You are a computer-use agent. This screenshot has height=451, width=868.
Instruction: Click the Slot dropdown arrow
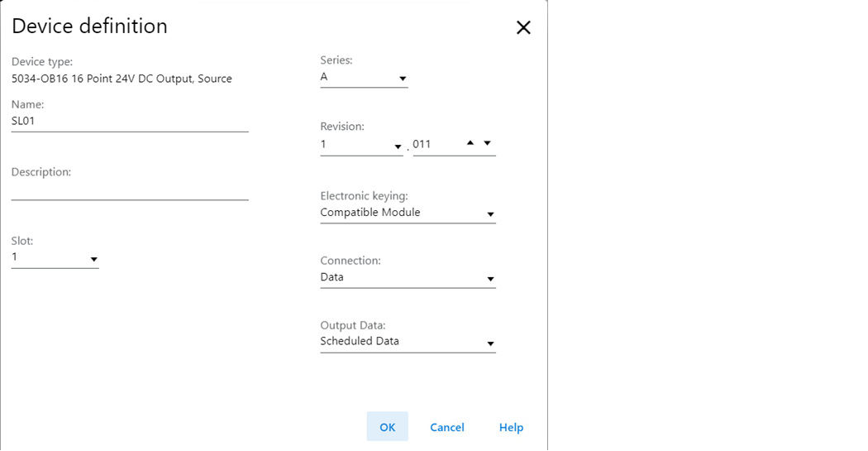(93, 259)
